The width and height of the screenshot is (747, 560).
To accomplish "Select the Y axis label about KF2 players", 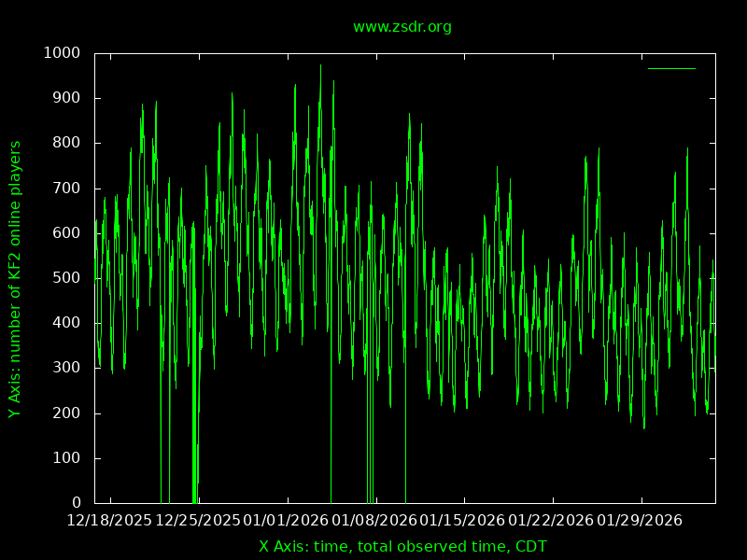I will tap(15, 279).
